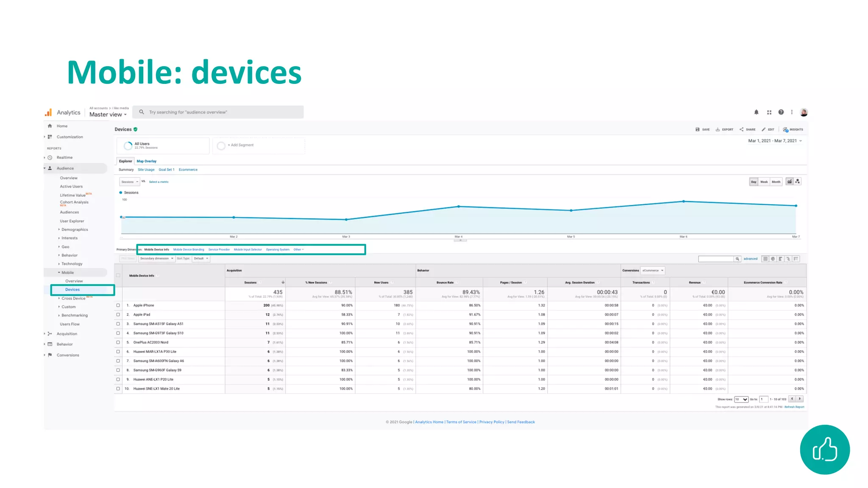Expand the Demographics menu in sidebar
Viewport: 868px width, 488px height.
pos(75,230)
